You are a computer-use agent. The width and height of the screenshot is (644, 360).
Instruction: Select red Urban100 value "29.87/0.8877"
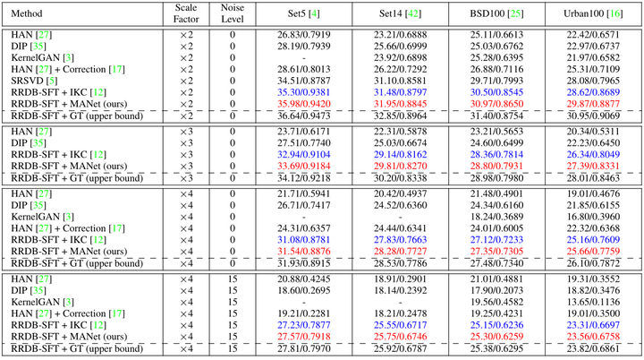pyautogui.click(x=594, y=104)
